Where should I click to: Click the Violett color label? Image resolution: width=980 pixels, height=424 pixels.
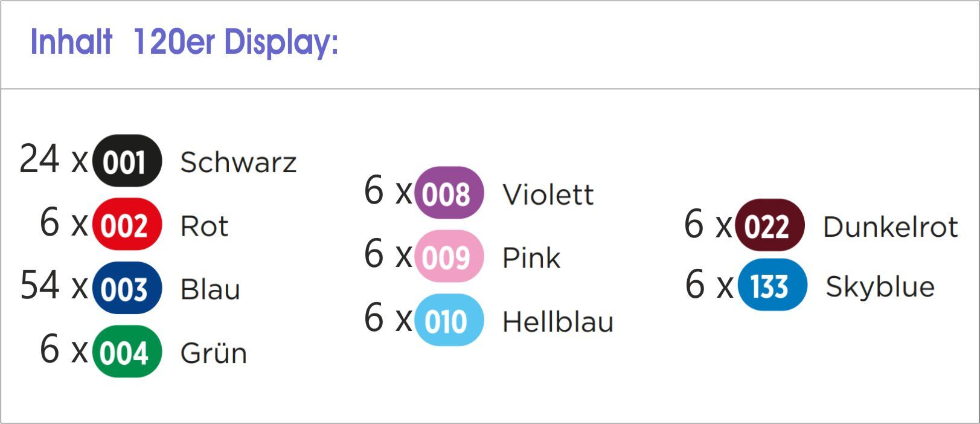tap(548, 194)
